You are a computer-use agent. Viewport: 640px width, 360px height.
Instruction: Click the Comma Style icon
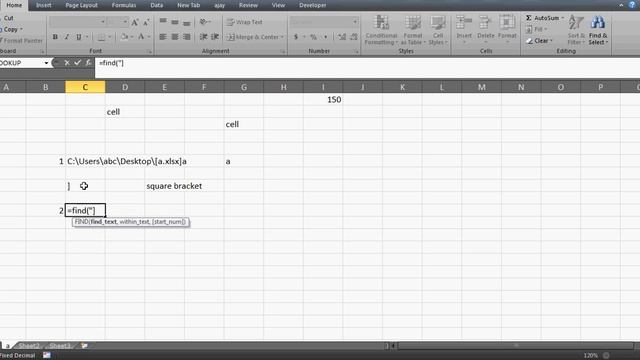pos(326,37)
